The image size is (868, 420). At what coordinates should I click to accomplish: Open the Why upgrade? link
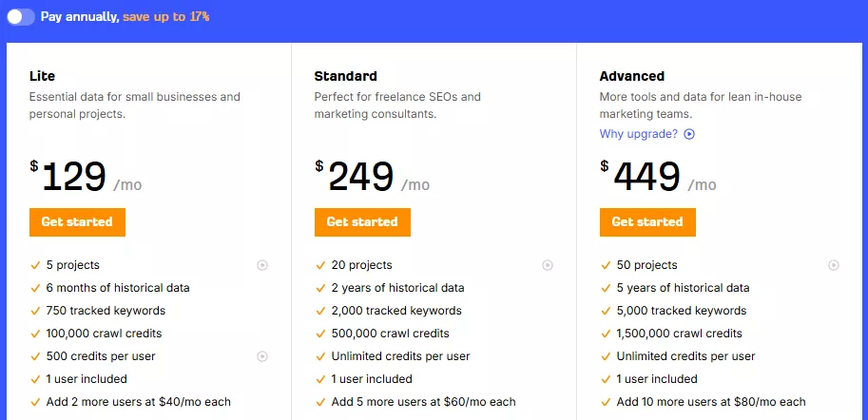[638, 134]
